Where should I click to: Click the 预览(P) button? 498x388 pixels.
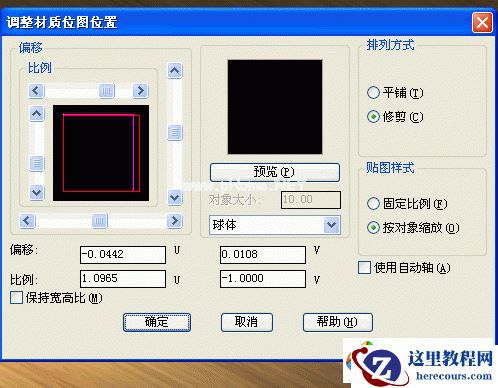click(275, 172)
